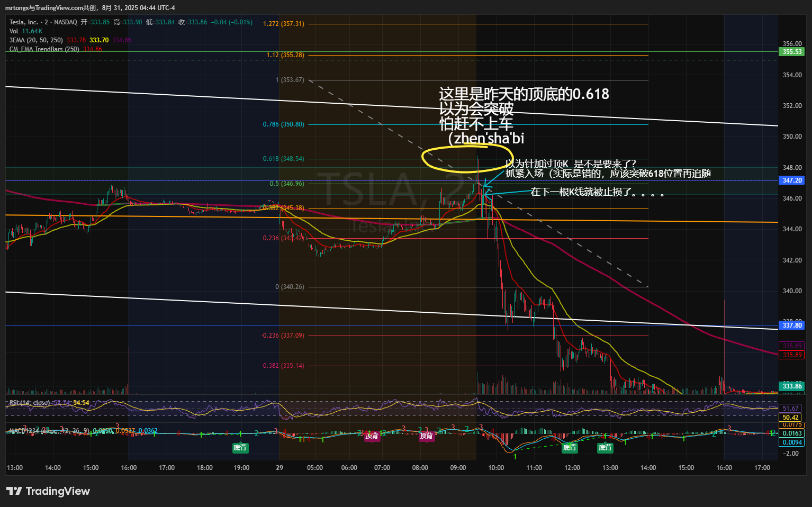812x507 pixels.
Task: Click the 352.00 price axis label
Action: 792,106
